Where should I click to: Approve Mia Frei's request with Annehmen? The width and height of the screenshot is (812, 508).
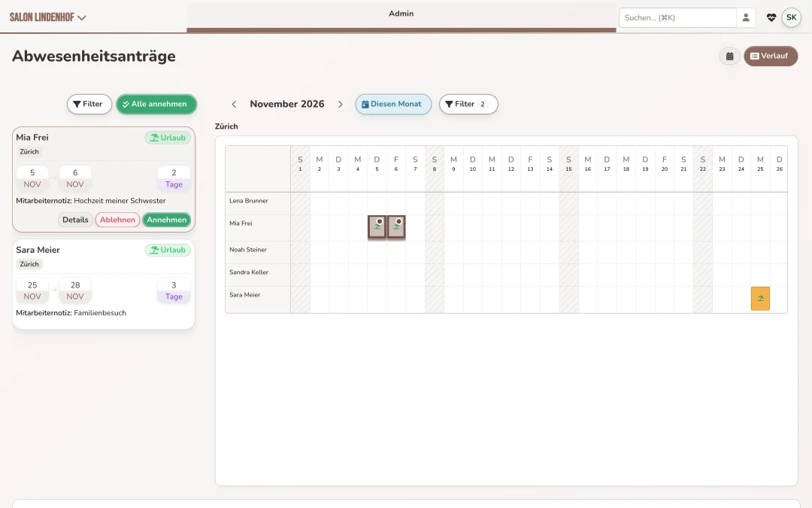167,220
